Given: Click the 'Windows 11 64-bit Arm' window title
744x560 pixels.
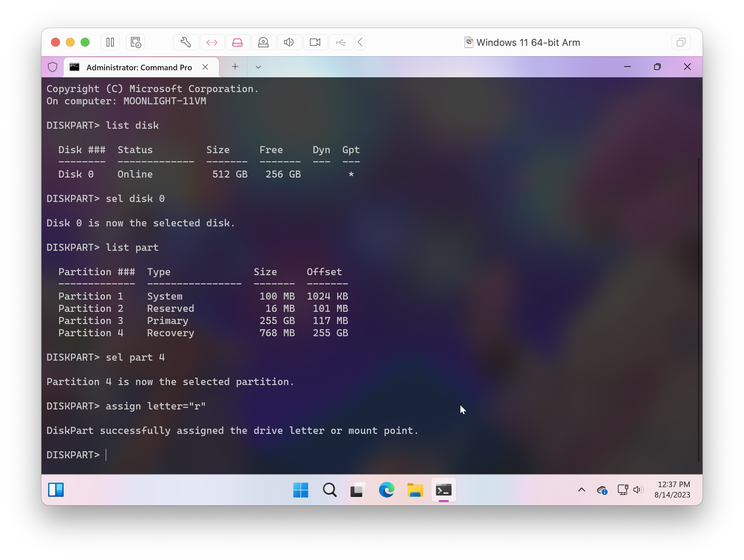Looking at the screenshot, I should 528,43.
